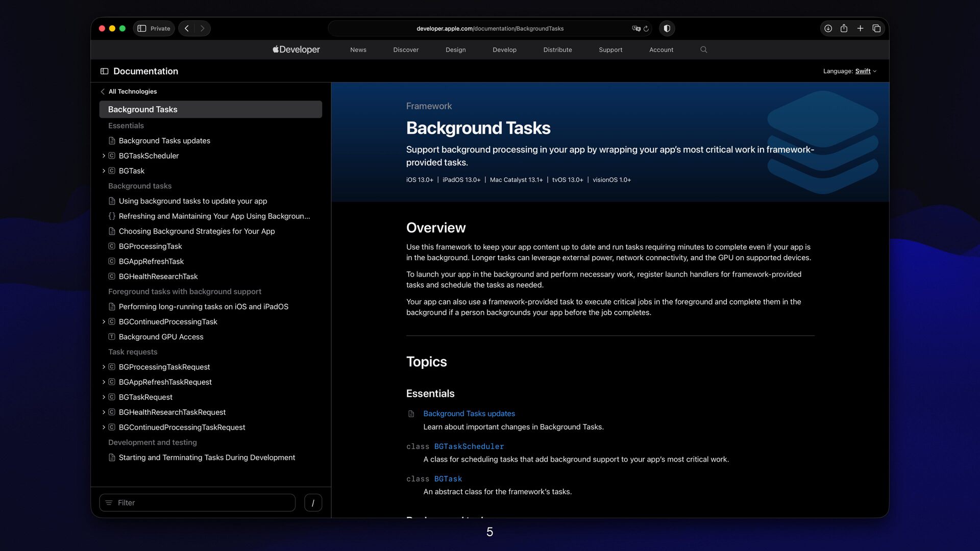Screen dimensions: 980x551
Task: Toggle the Documentation navigator sidebar icon
Action: [105, 71]
